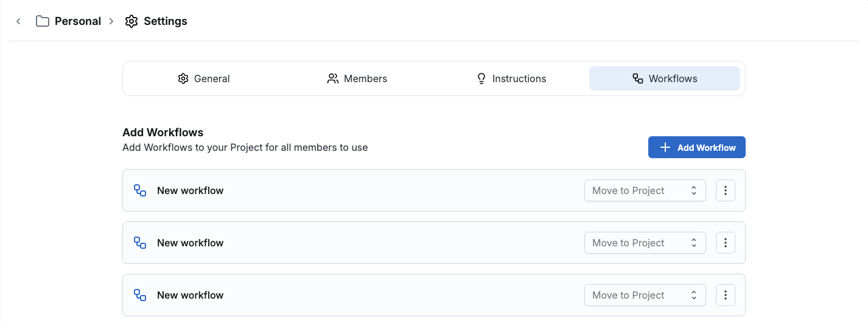Select the Workflows tab
The width and height of the screenshot is (868, 323).
coord(664,78)
